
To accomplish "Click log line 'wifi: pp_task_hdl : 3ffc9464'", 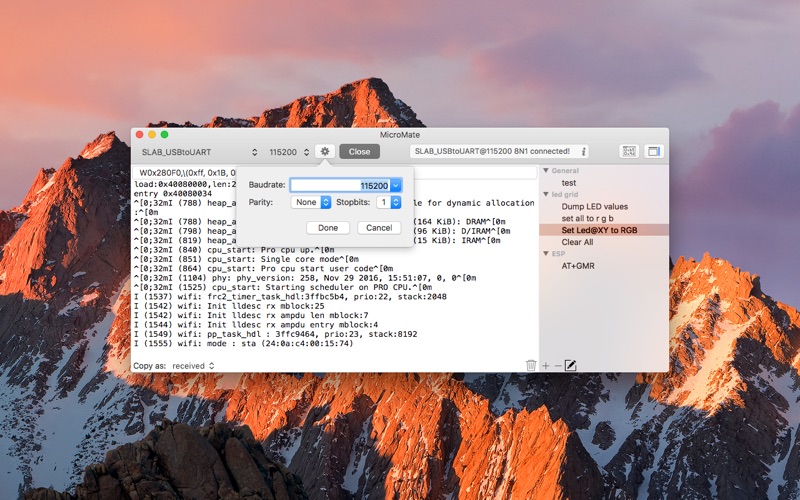I will [276, 334].
